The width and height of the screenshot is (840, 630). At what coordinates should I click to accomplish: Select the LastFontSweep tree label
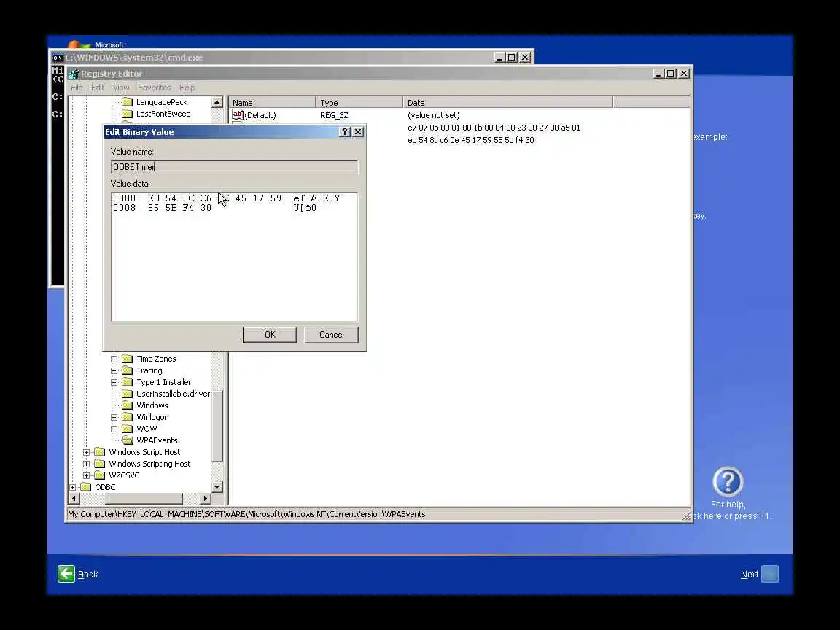163,114
